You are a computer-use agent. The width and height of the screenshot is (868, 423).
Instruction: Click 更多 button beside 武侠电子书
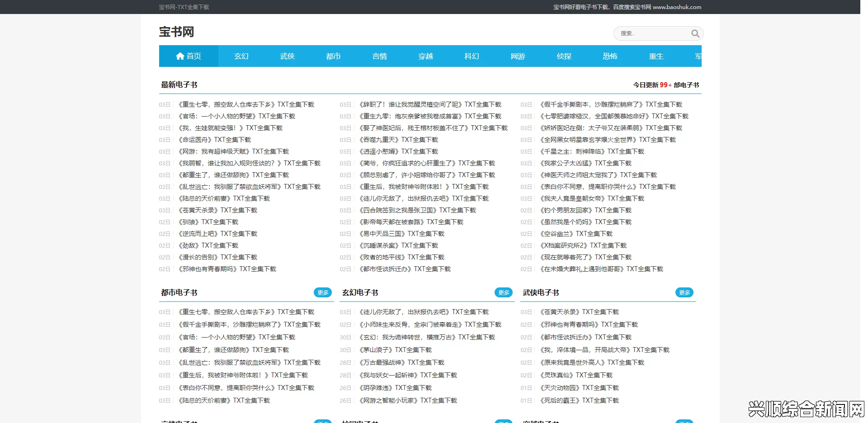coord(684,292)
